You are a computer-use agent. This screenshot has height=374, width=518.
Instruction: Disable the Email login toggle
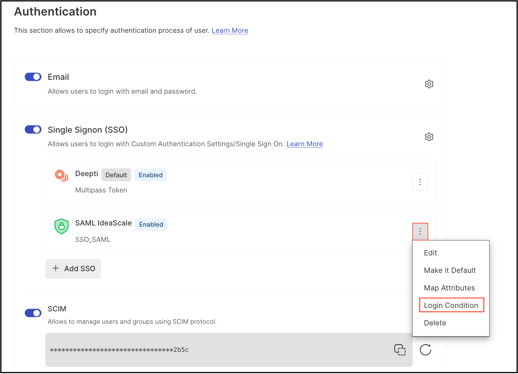tap(33, 77)
